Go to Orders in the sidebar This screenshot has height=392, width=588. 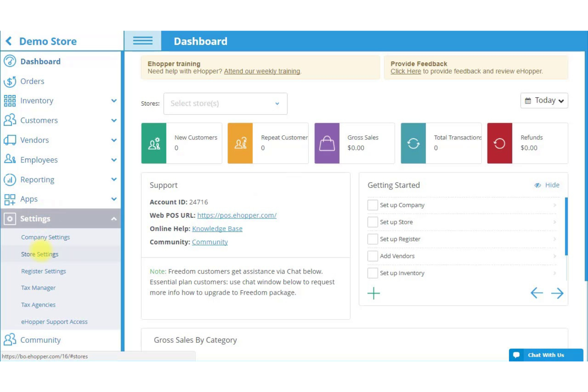32,81
